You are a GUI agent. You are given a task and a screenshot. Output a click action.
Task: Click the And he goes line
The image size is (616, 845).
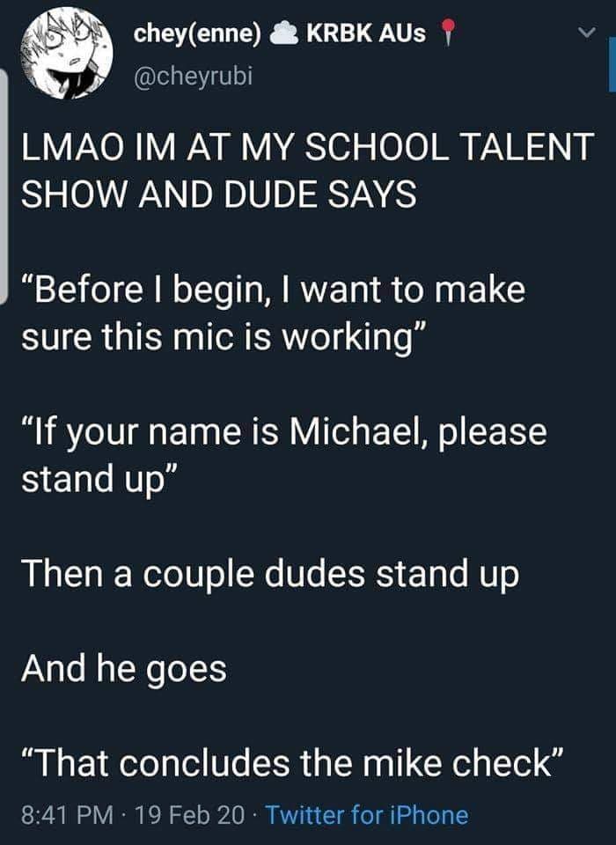click(124, 670)
